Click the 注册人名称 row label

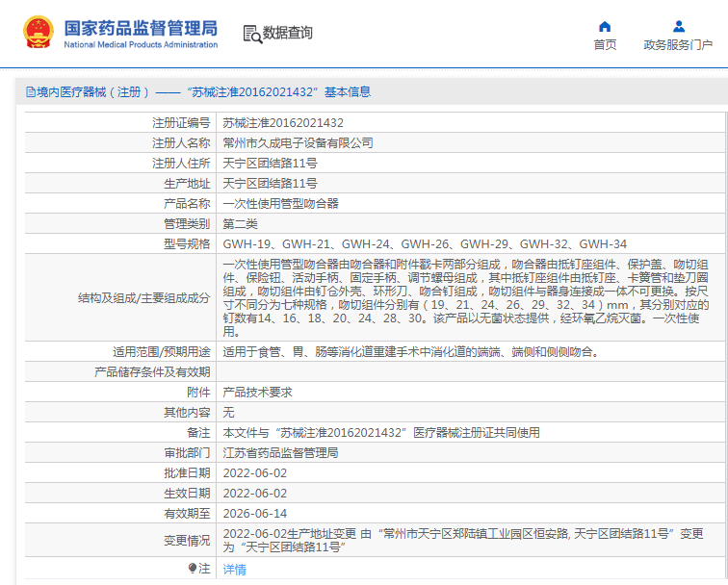click(181, 143)
